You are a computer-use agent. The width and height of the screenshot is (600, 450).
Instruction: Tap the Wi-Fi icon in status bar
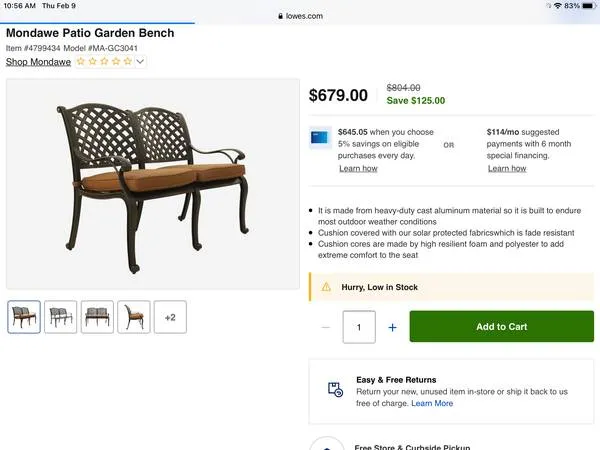[x=556, y=6]
